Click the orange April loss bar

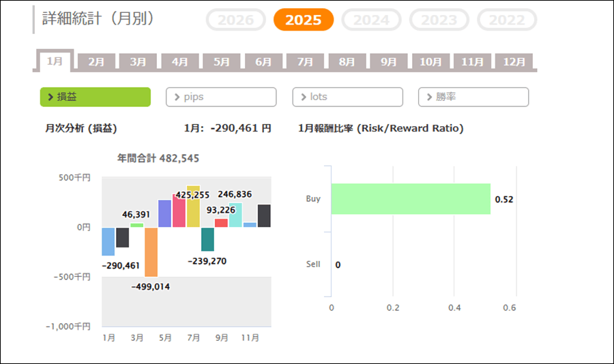pos(151,252)
